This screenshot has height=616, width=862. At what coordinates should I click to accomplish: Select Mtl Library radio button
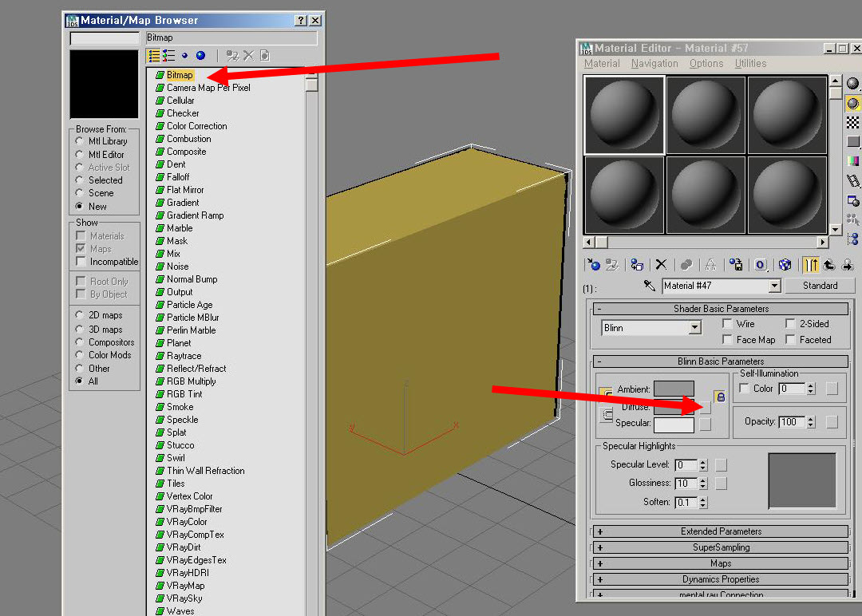point(80,141)
